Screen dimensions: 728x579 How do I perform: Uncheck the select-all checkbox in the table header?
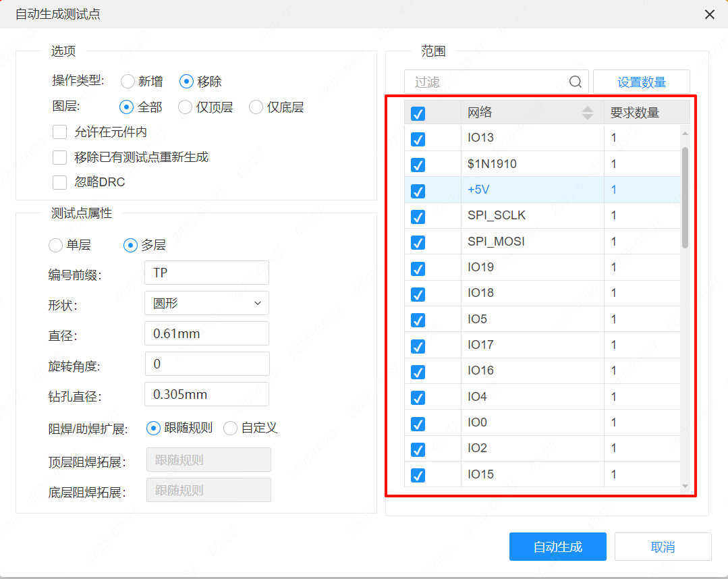click(418, 113)
